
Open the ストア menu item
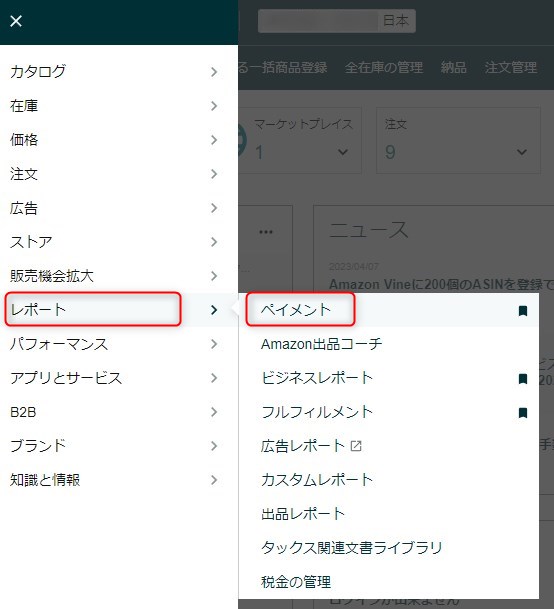coord(31,242)
